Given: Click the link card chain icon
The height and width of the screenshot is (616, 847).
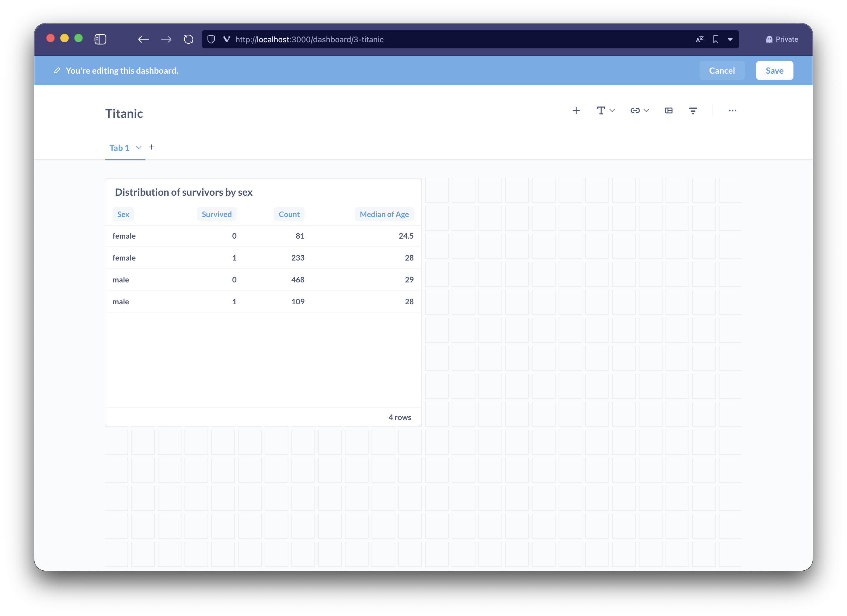Looking at the screenshot, I should (x=635, y=110).
